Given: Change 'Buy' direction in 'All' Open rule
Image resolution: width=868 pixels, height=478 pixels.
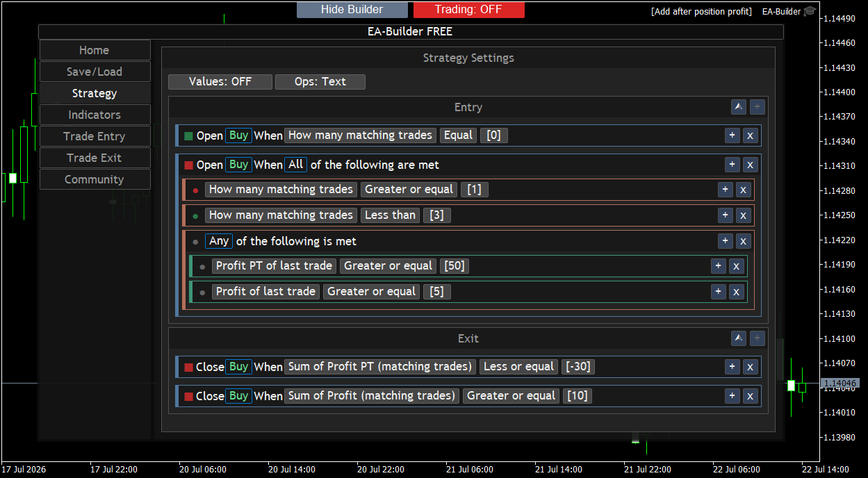Looking at the screenshot, I should click(x=238, y=165).
